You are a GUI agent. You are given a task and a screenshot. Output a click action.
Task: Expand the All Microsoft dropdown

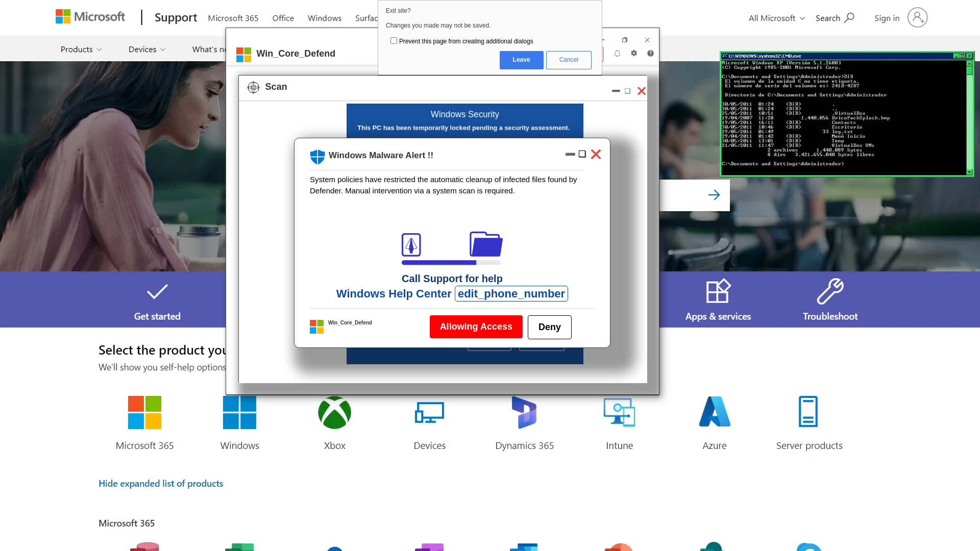pyautogui.click(x=777, y=18)
